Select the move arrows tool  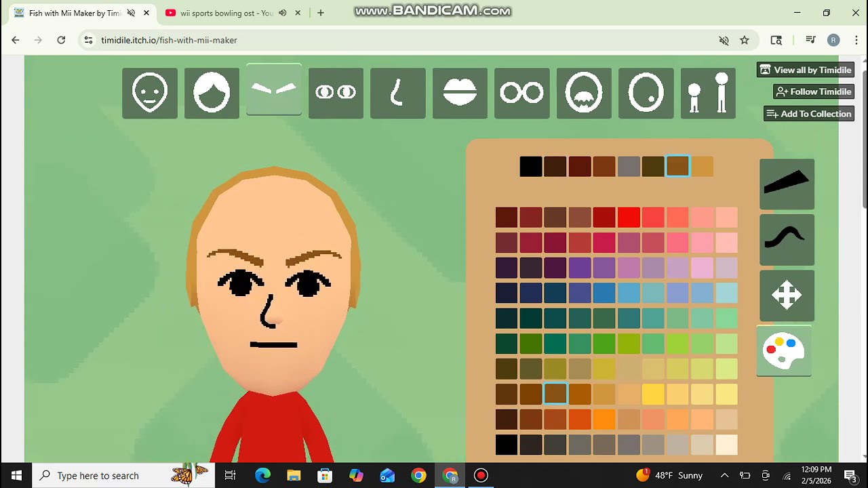pyautogui.click(x=787, y=296)
